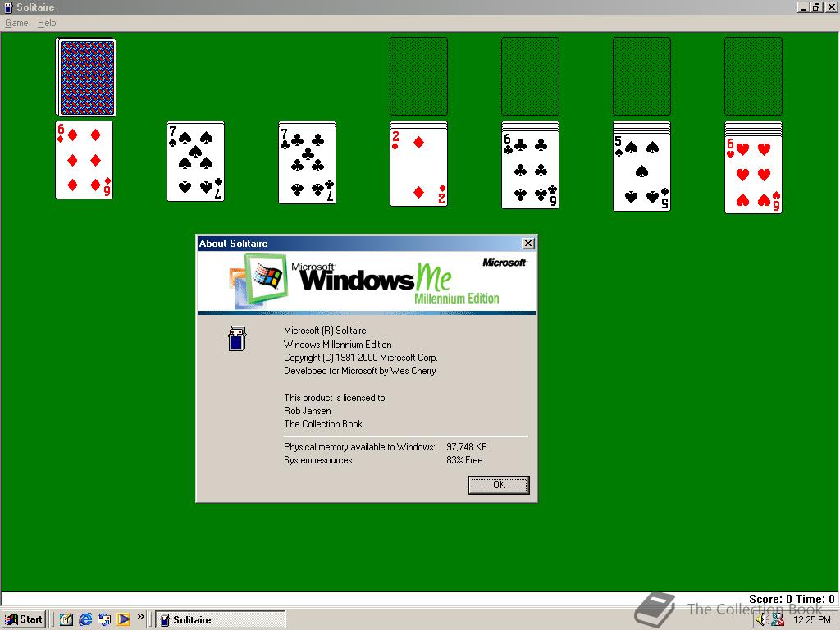Launch Windows Media Player from Quick Launch

pos(123,619)
